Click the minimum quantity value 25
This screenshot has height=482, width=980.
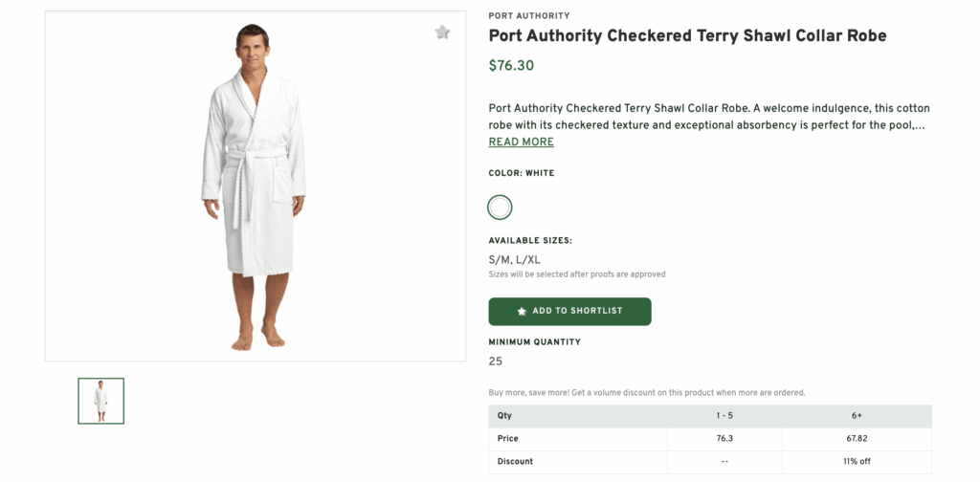point(496,361)
